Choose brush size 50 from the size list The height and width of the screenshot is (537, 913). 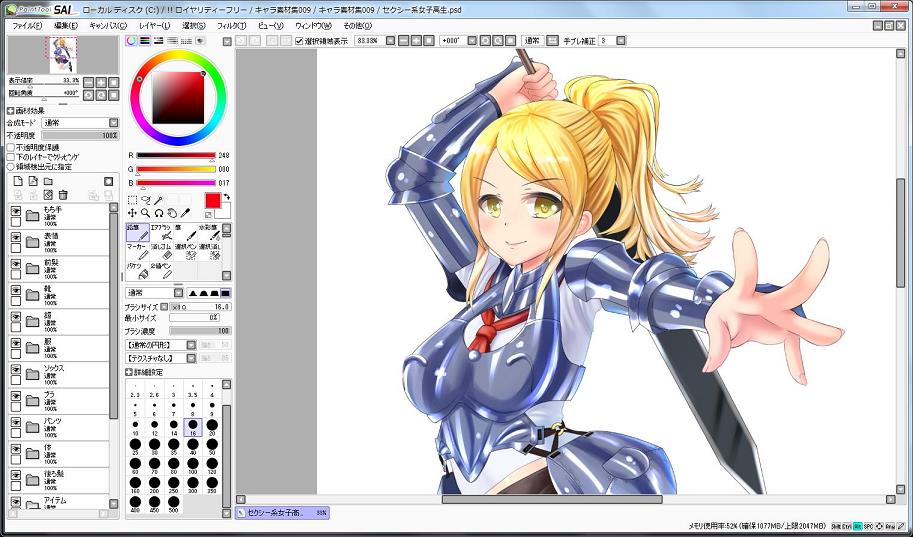click(211, 445)
